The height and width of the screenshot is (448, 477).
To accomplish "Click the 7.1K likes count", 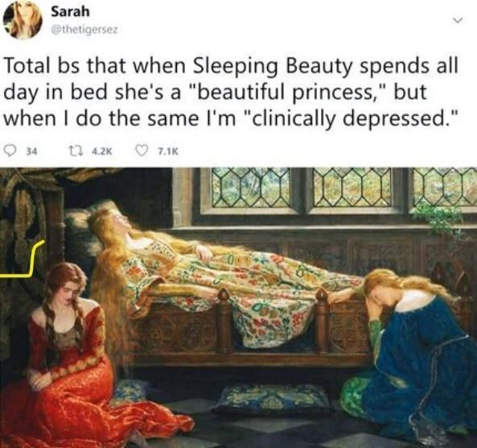I will (x=167, y=151).
